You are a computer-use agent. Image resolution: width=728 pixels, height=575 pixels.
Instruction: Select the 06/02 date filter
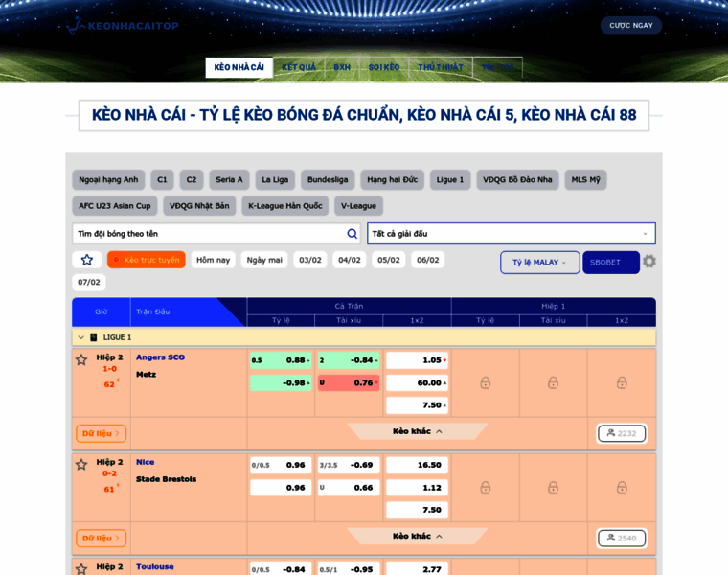(428, 260)
